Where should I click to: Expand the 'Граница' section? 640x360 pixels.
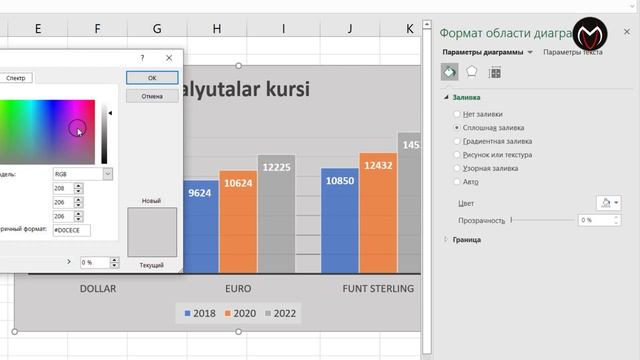click(446, 239)
